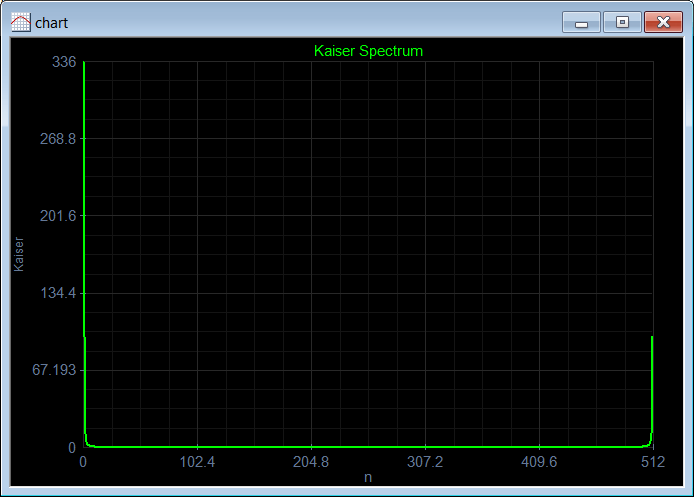
Task: Click x-axis value 204.8
Action: pos(311,462)
